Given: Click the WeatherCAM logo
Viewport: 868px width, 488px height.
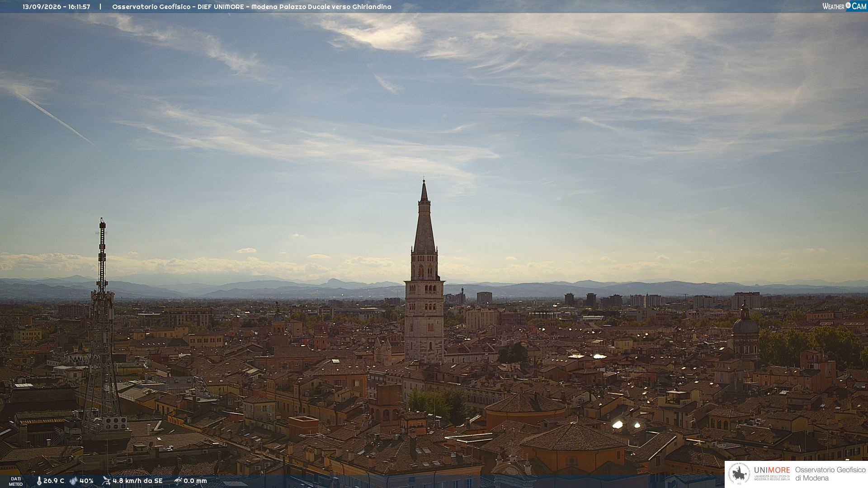Looking at the screenshot, I should (844, 6).
